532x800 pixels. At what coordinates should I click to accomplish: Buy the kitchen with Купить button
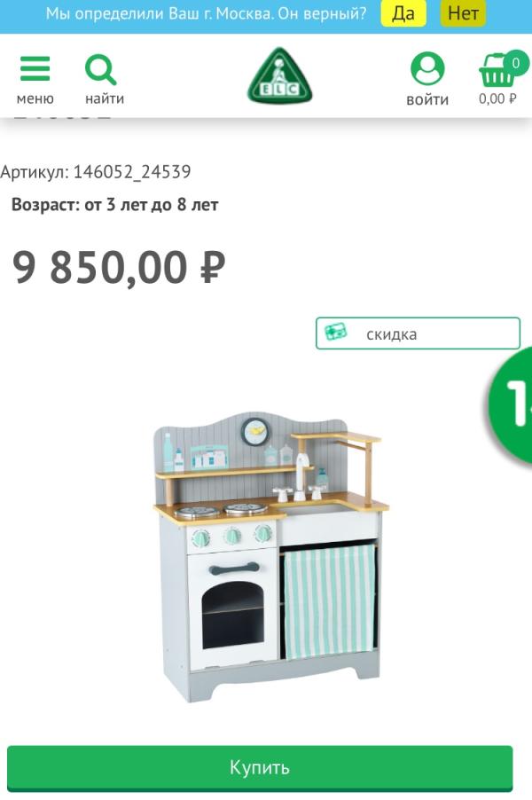(260, 768)
